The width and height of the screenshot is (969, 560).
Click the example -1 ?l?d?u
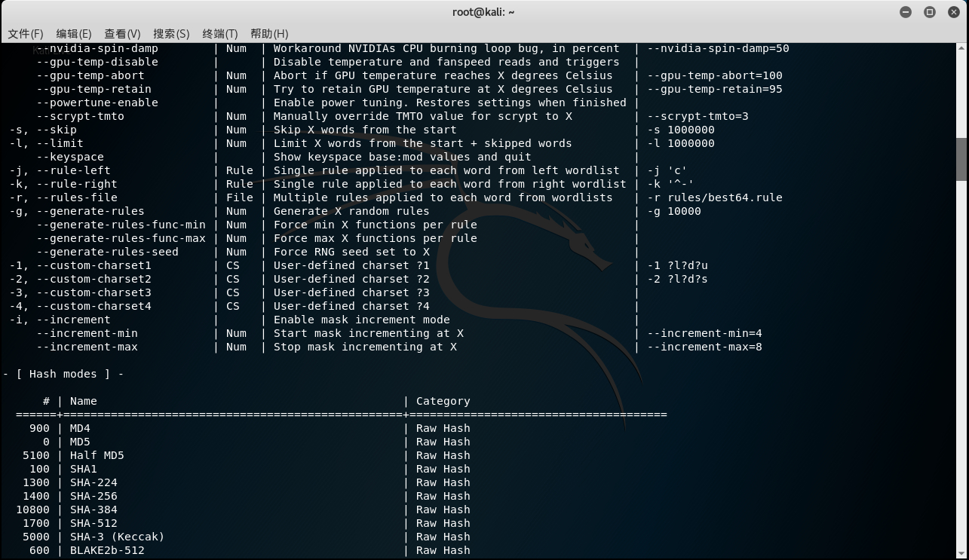pos(678,265)
